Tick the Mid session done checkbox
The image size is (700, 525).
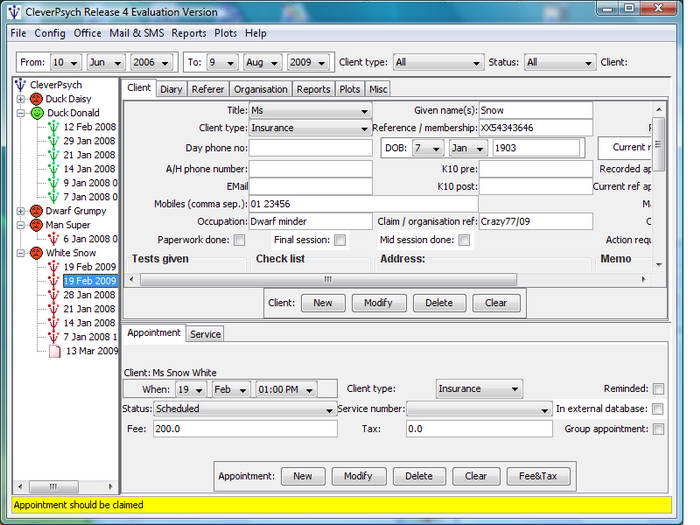[464, 240]
